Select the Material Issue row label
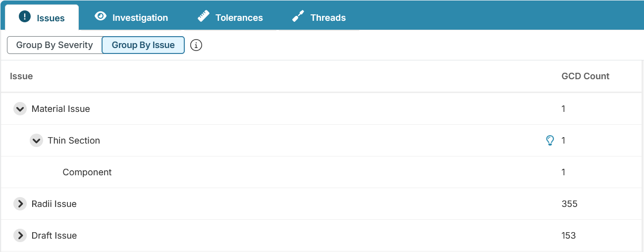This screenshot has width=644, height=252. [x=60, y=109]
